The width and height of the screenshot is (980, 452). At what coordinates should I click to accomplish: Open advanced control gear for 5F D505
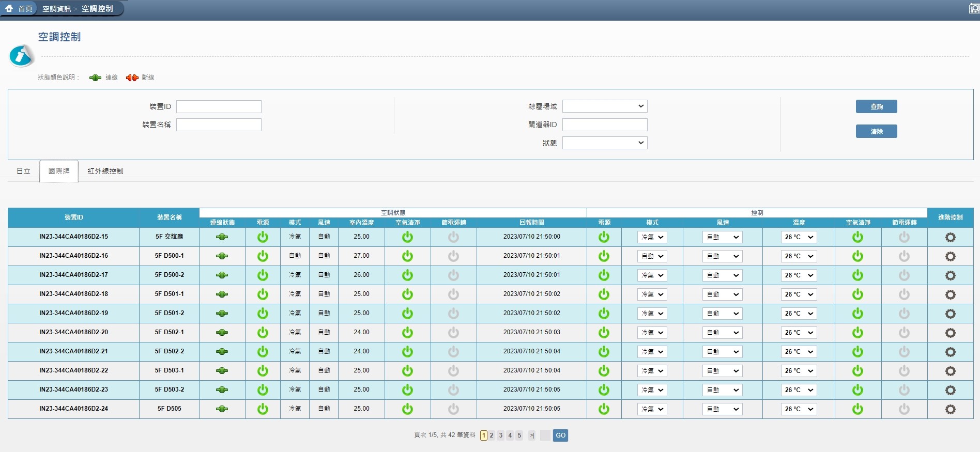tap(950, 409)
